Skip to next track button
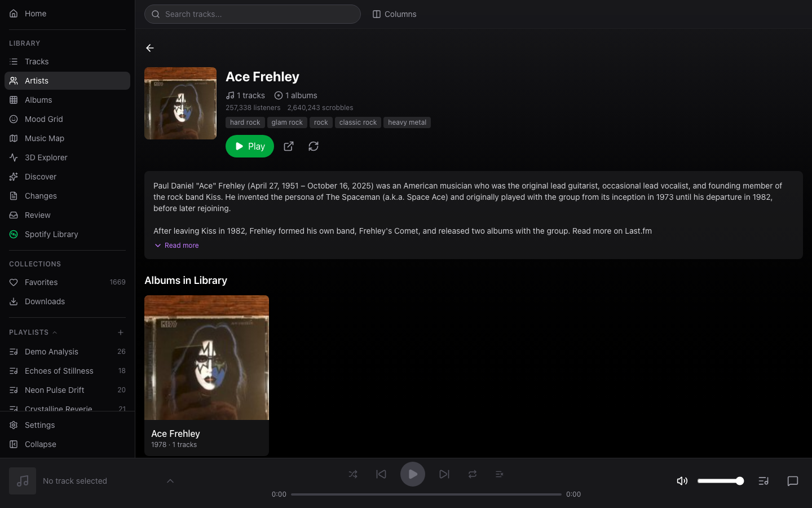This screenshot has width=812, height=508. 444,474
